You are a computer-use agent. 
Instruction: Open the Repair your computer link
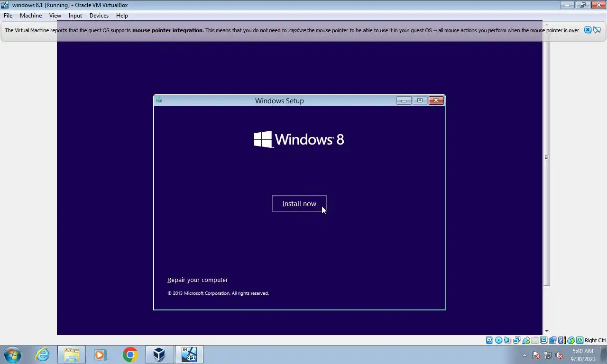point(198,280)
